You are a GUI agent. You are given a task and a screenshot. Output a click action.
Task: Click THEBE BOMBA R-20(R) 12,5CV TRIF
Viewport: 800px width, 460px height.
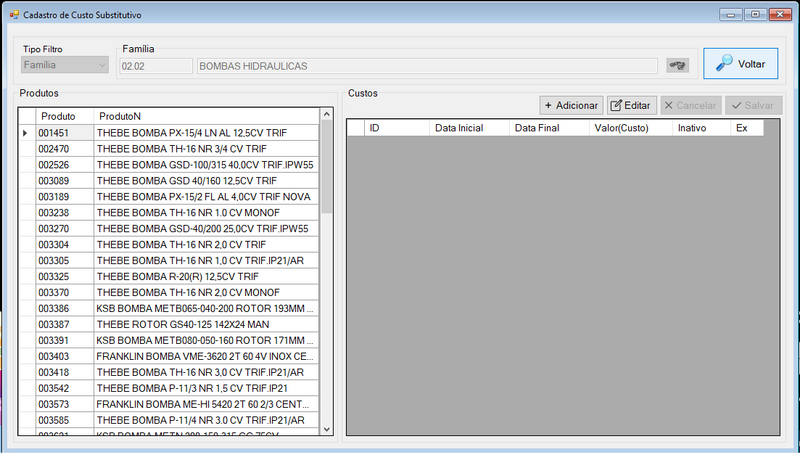point(207,276)
